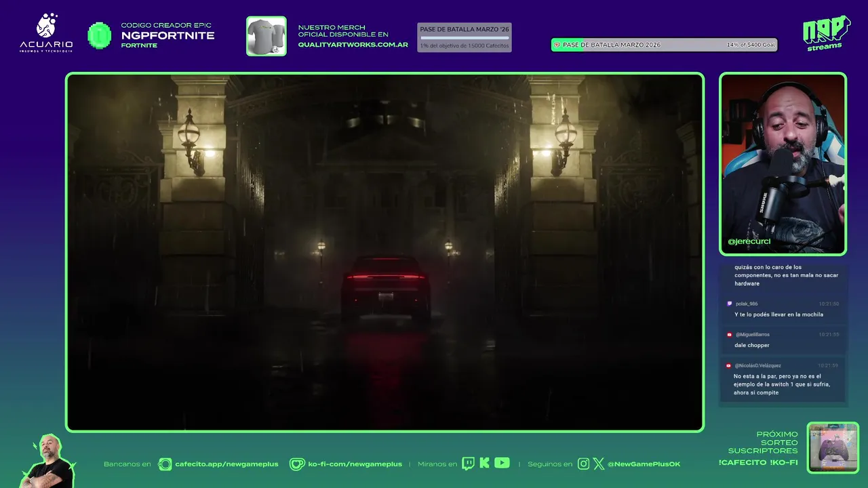Image resolution: width=868 pixels, height=488 pixels.
Task: Click the 'PRÓXIMO SORTEO SUSCRIPTORES' text
Action: pyautogui.click(x=763, y=443)
